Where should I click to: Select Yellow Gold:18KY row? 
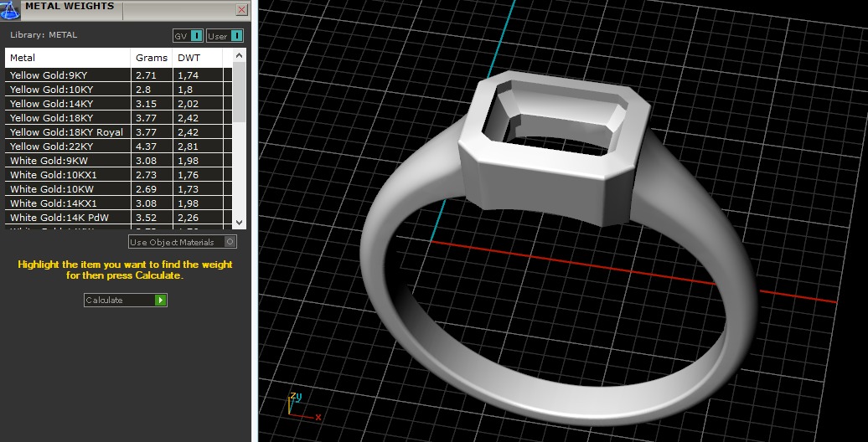pyautogui.click(x=118, y=118)
